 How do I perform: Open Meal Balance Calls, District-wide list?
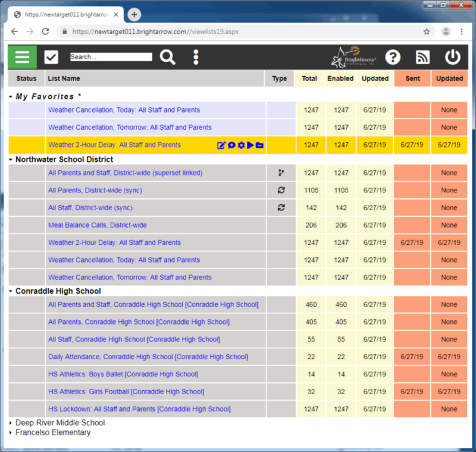click(97, 225)
